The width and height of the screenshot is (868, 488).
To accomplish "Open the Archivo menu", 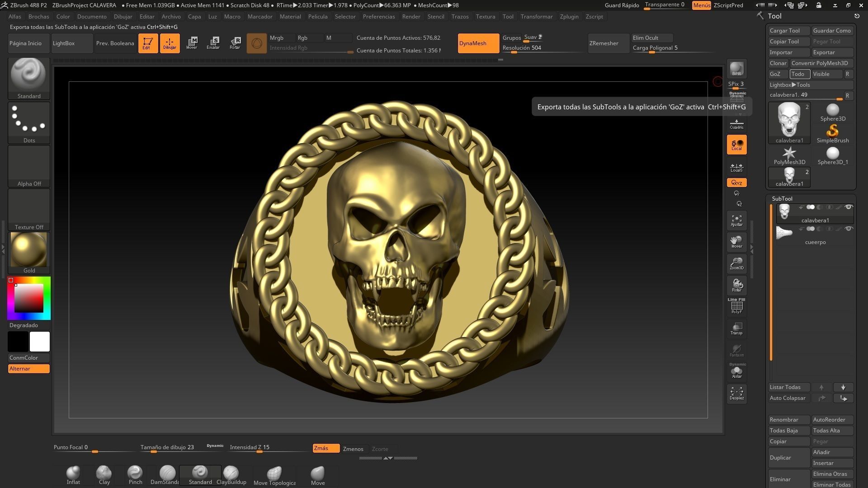I will coord(171,16).
